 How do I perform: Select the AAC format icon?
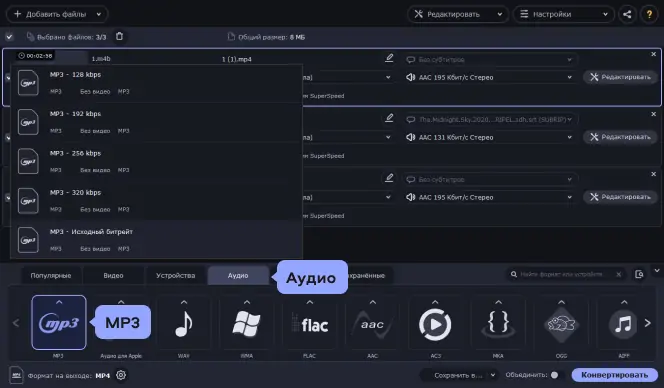pyautogui.click(x=372, y=324)
